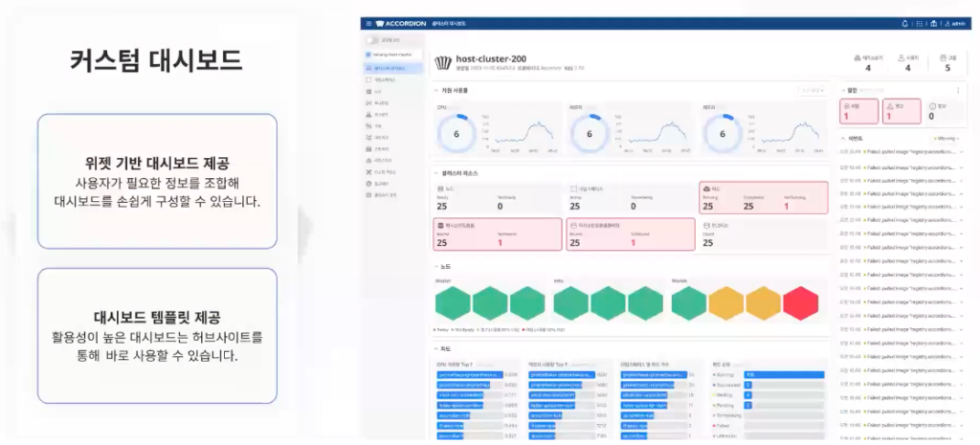Open the apps grid icon in header
The image size is (980, 445).
[920, 24]
